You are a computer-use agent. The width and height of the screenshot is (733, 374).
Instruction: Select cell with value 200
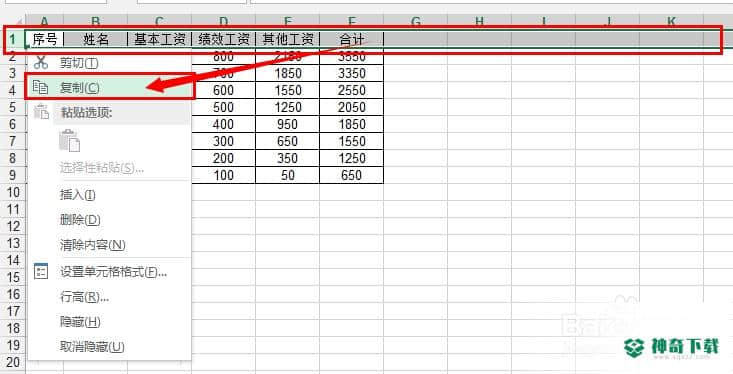pyautogui.click(x=223, y=158)
